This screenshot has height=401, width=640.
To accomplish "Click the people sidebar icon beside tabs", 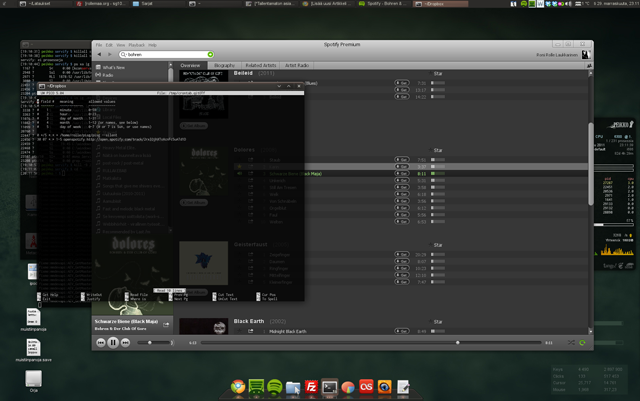I will [x=589, y=65].
